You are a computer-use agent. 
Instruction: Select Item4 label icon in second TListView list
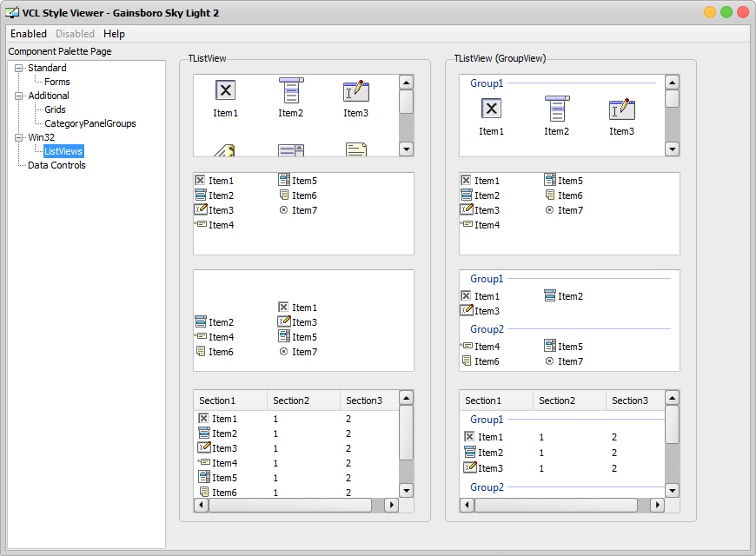click(x=201, y=224)
